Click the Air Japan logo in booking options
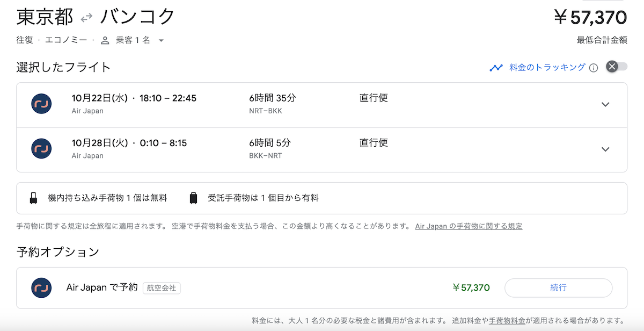The image size is (644, 331). click(x=41, y=287)
